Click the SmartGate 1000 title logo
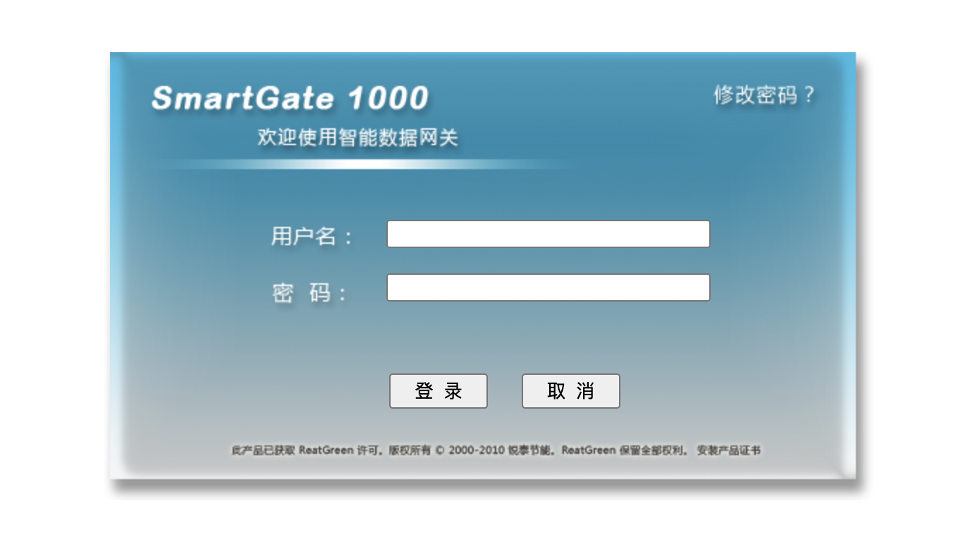This screenshot has width=980, height=551. [x=290, y=98]
